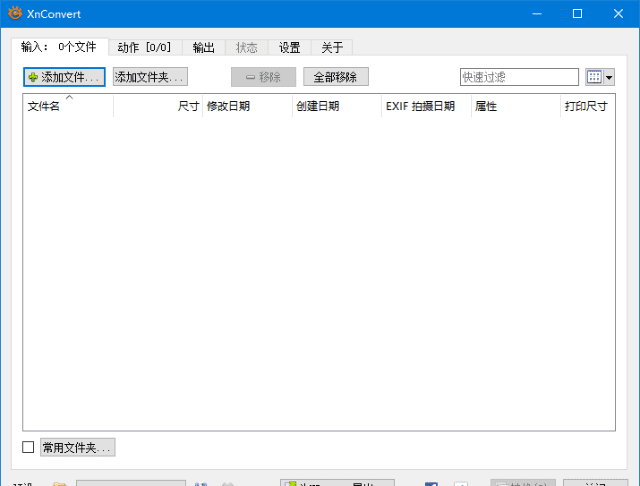
Task: Click 全部移除 to remove all files
Action: (x=336, y=77)
